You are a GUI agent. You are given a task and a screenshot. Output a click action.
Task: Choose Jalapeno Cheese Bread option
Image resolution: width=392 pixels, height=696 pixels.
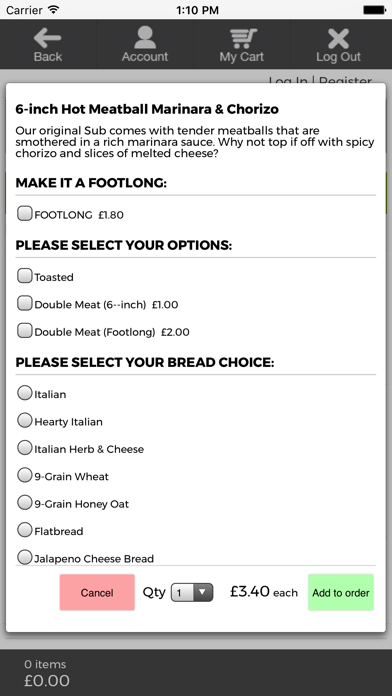[24, 557]
